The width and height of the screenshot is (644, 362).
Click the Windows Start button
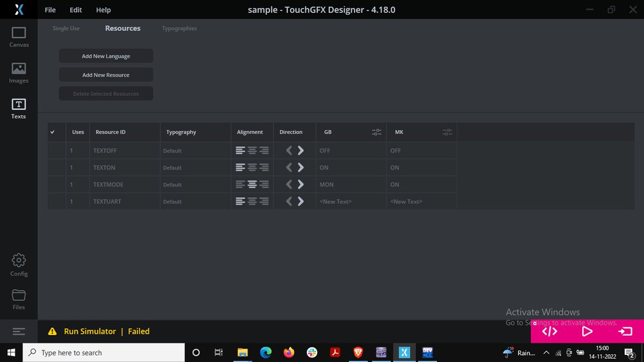(x=11, y=352)
